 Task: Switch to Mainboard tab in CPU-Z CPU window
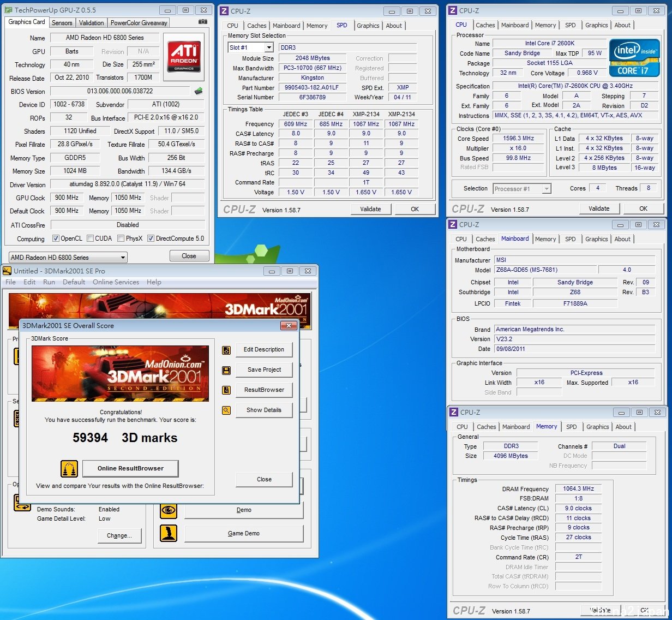pyautogui.click(x=515, y=25)
